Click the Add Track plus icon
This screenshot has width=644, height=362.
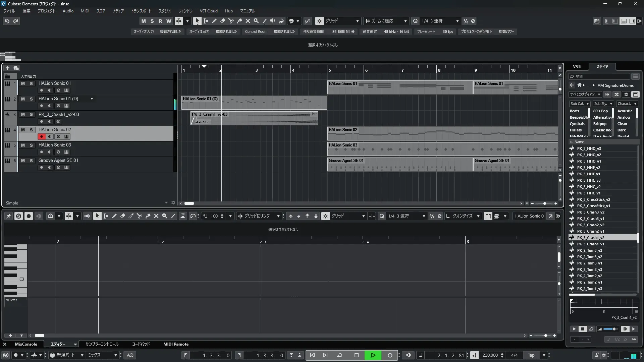7,68
